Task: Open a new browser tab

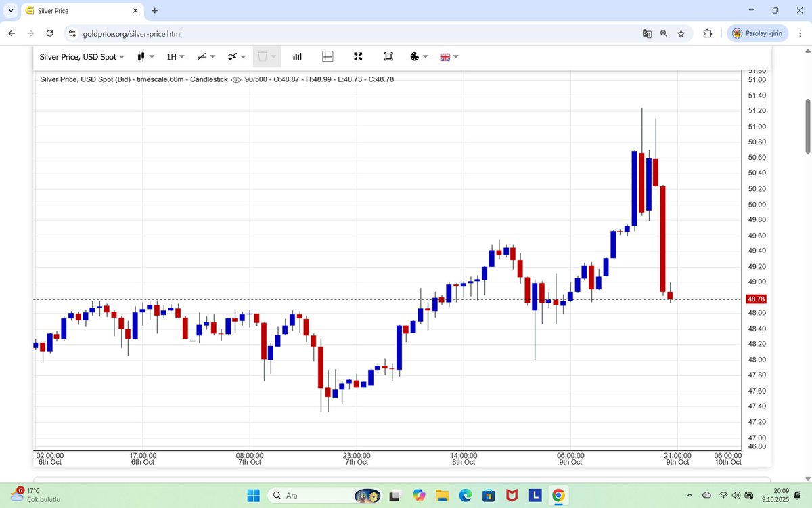Action: 155,11
